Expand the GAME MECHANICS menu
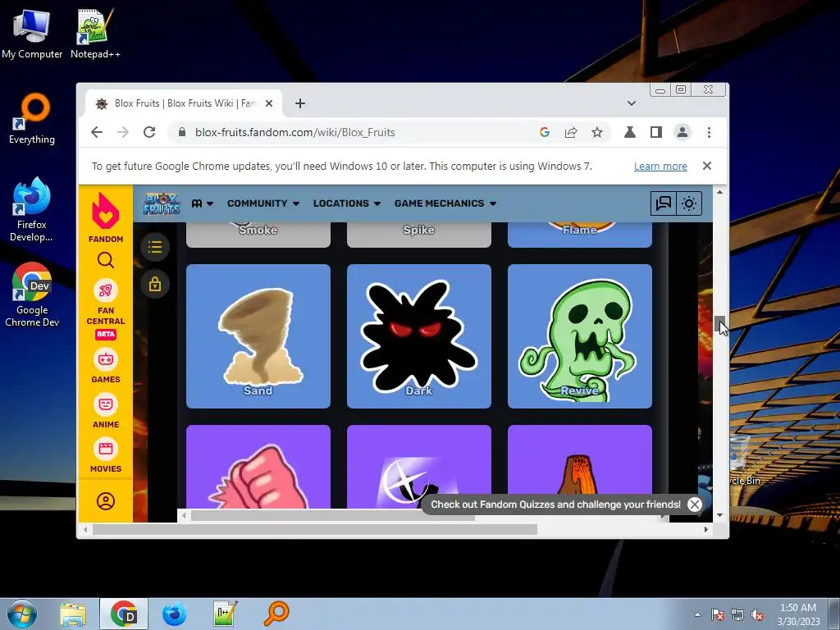Image resolution: width=840 pixels, height=630 pixels. [445, 203]
